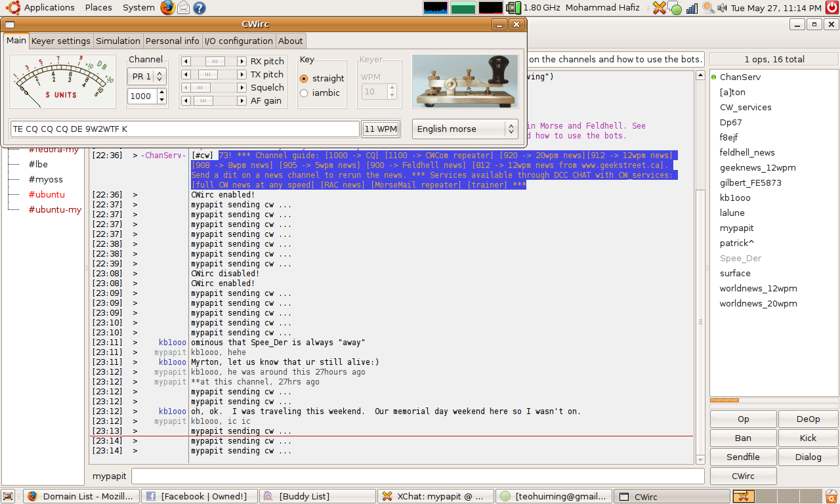Open the CWirc window menu icon
Screen dimensions: 840x504
10,24
